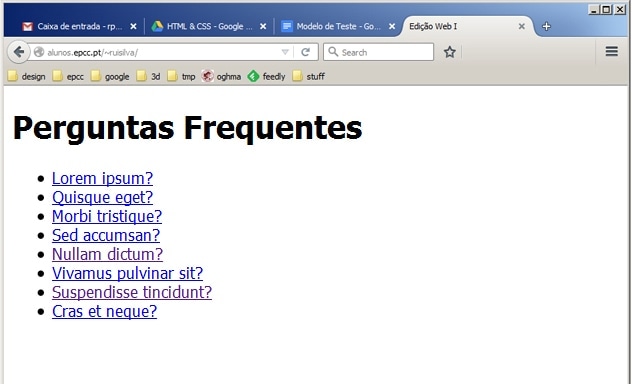Viewport: 632px width, 384px height.
Task: Bookmark this page with the star icon
Action: coord(450,52)
